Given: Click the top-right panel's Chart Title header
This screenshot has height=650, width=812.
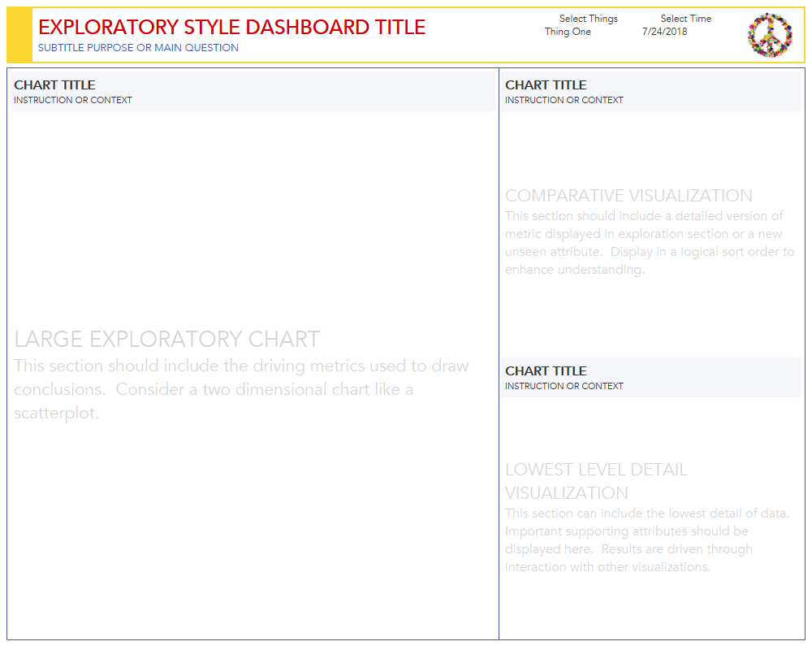Looking at the screenshot, I should (x=546, y=84).
